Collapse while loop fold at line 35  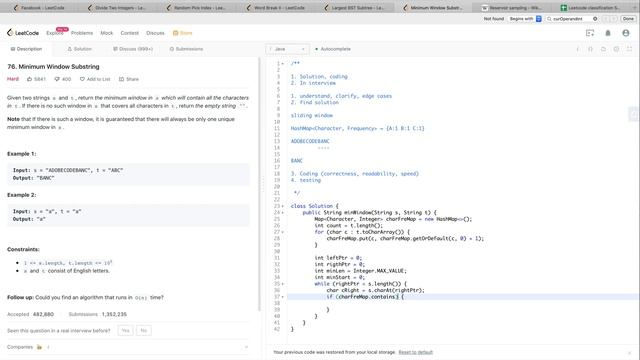pos(283,284)
